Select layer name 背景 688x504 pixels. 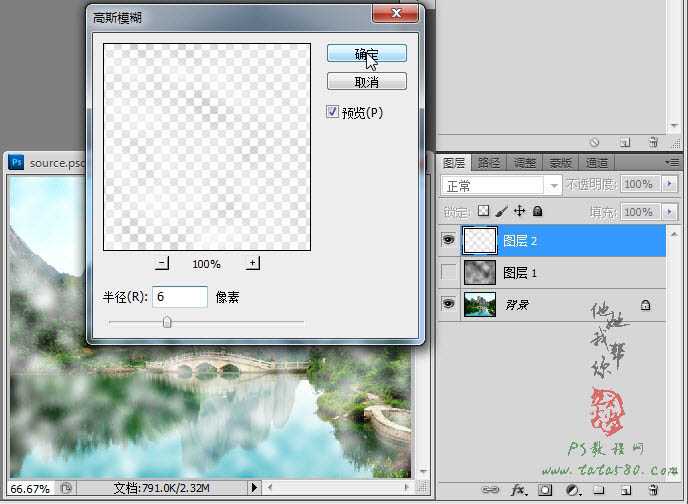[517, 305]
